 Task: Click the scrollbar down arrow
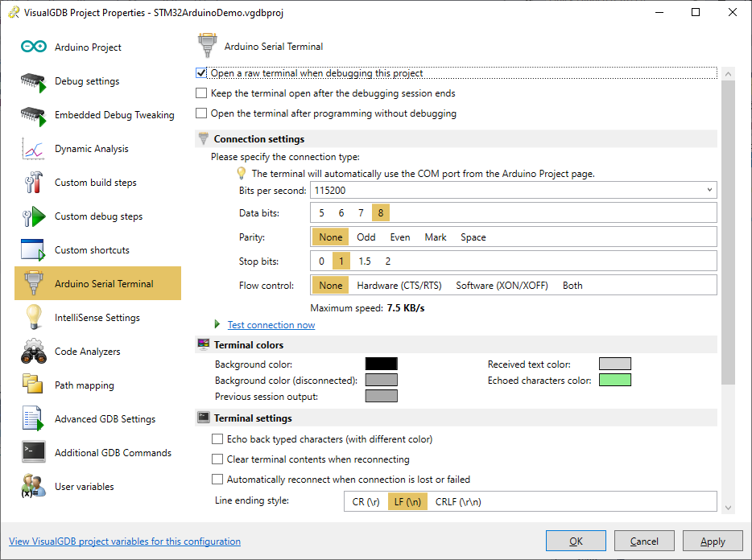[x=728, y=507]
